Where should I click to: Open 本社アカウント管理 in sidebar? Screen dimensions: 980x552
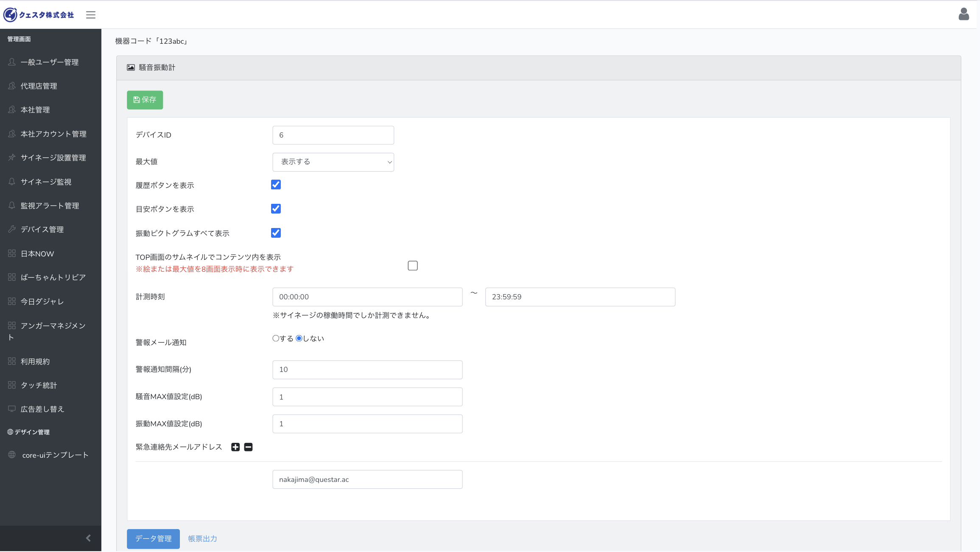[50, 134]
